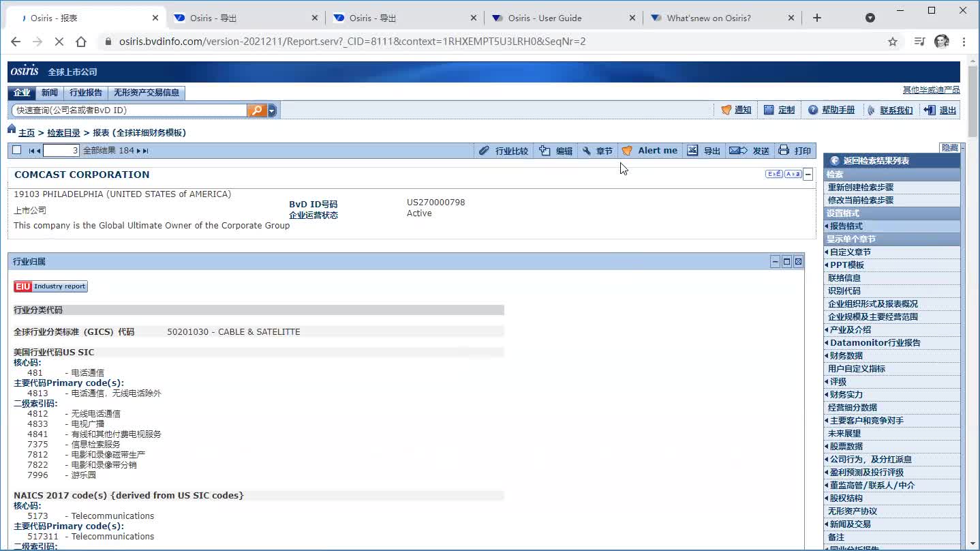This screenshot has width=980, height=551.
Task: Open 定制 customization icon
Action: point(769,110)
